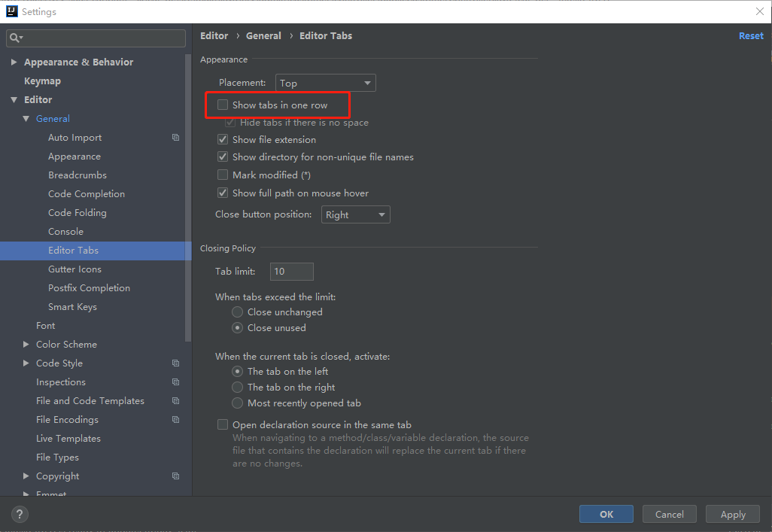Click the project-level icon beside File and Code Templates
This screenshot has width=772, height=532.
pyautogui.click(x=176, y=400)
